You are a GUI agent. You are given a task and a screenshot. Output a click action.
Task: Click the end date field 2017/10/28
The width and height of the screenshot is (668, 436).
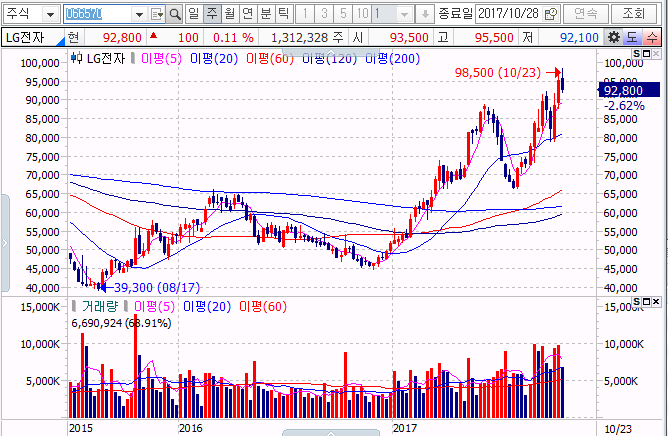pyautogui.click(x=508, y=14)
